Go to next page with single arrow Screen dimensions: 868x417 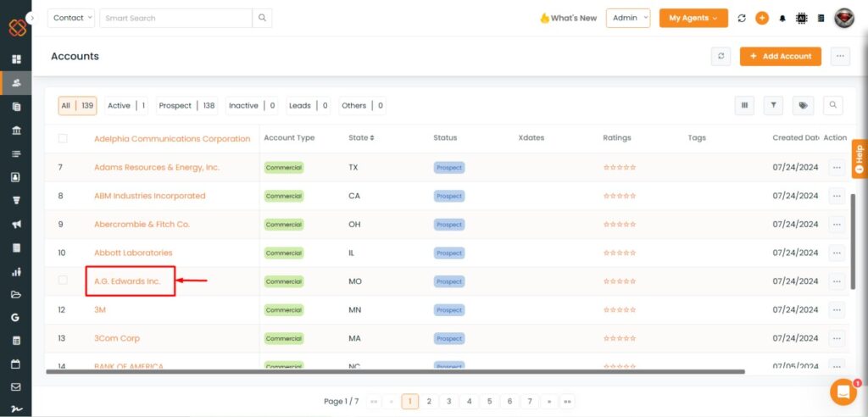point(549,401)
